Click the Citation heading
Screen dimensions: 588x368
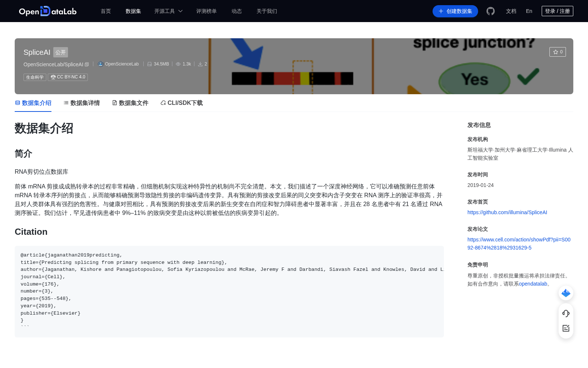[x=31, y=232]
